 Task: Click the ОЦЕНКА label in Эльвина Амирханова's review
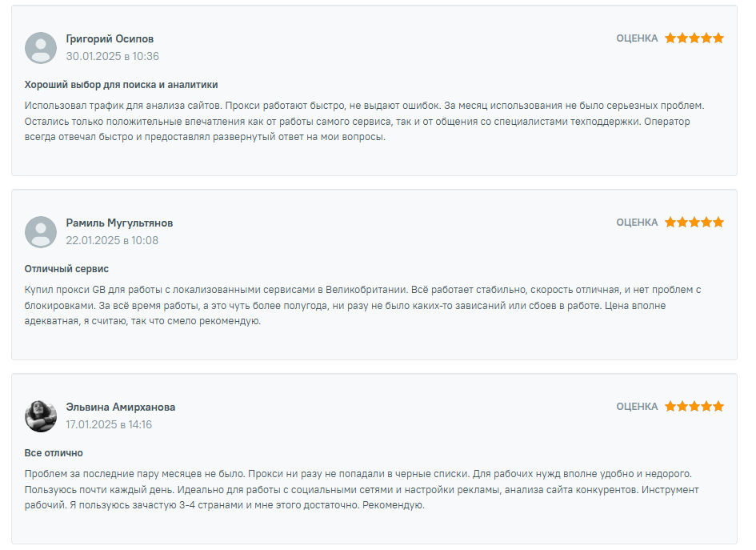(x=637, y=407)
